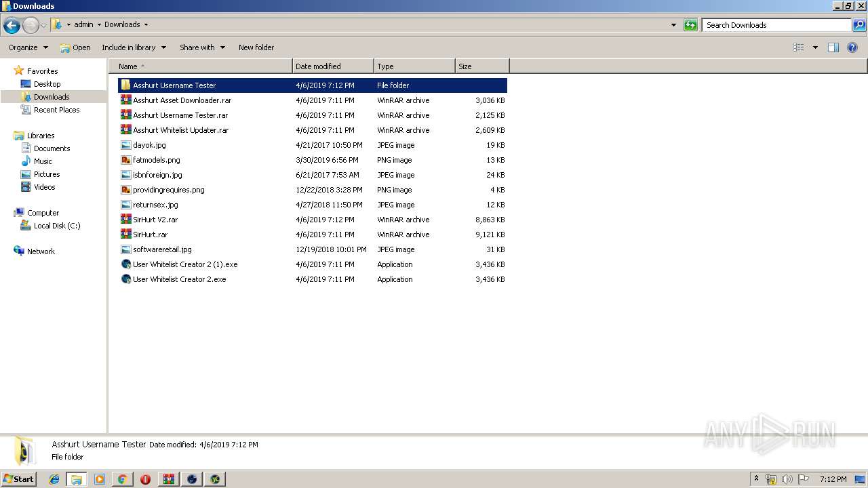This screenshot has width=868, height=488.
Task: Open Windows Media Player taskbar icon
Action: click(x=100, y=479)
